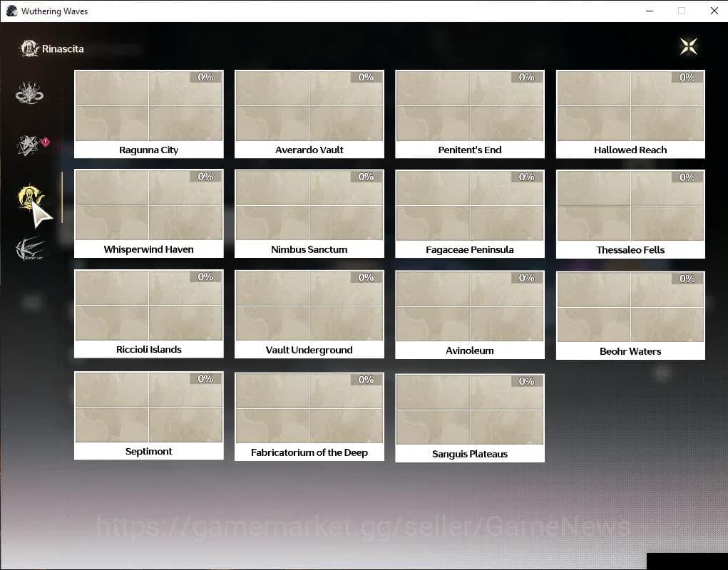Image resolution: width=728 pixels, height=570 pixels.
Task: Click the 0% progress badge on Sanguis Plateaus
Action: point(527,381)
